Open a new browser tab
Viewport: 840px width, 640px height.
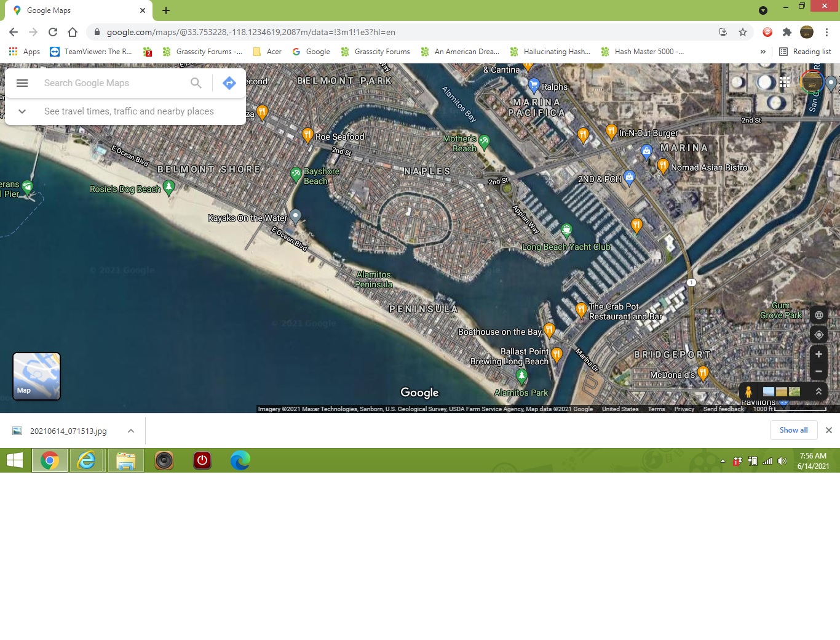[x=166, y=10]
